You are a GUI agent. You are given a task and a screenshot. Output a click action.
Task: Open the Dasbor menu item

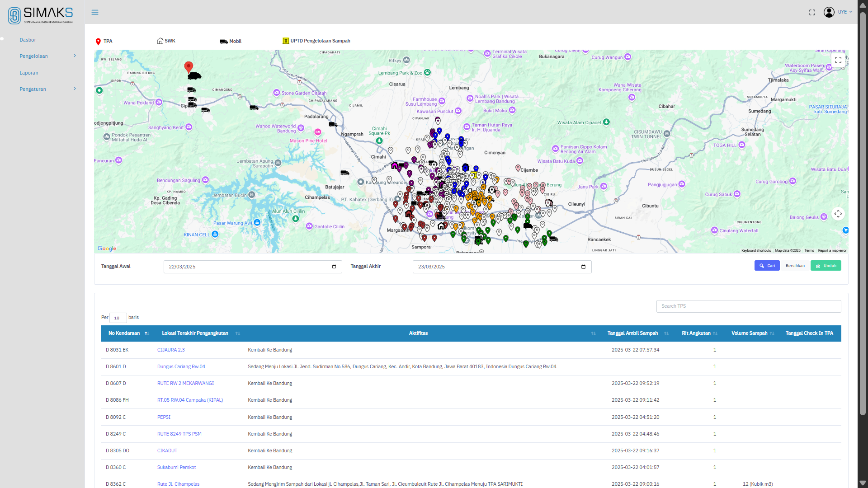pos(28,40)
